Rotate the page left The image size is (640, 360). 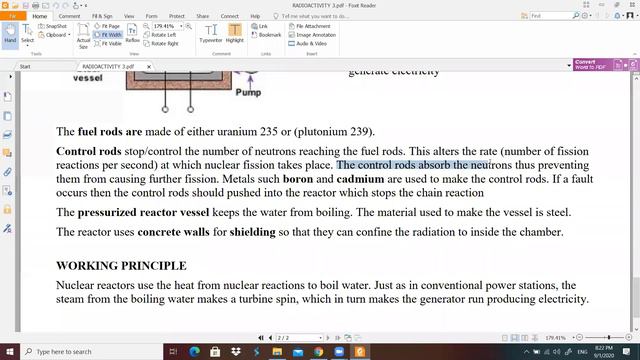click(x=160, y=35)
